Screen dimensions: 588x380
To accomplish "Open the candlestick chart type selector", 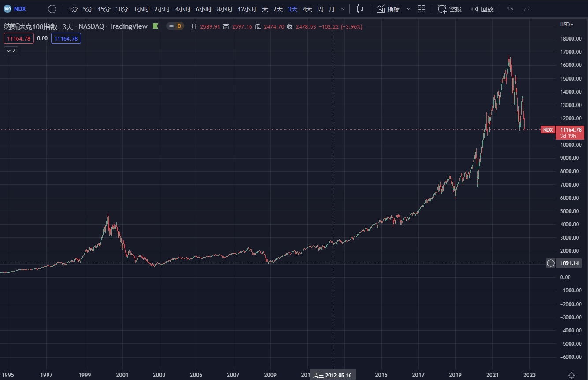I will [x=360, y=9].
